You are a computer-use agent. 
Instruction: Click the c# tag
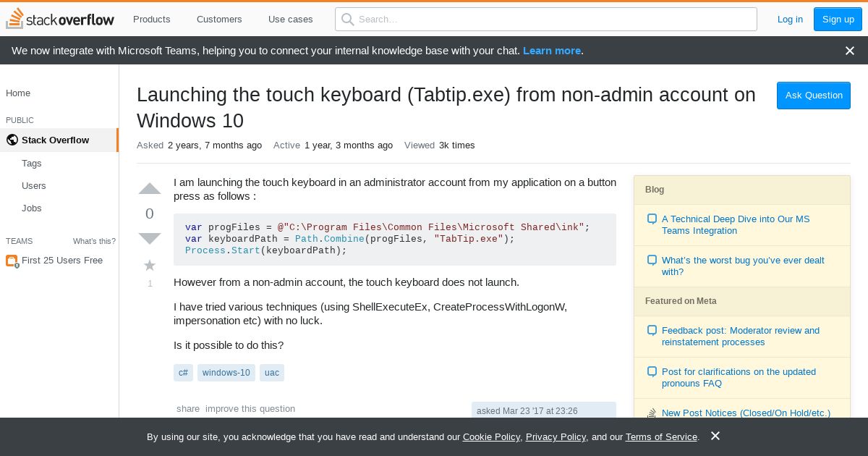coord(183,373)
